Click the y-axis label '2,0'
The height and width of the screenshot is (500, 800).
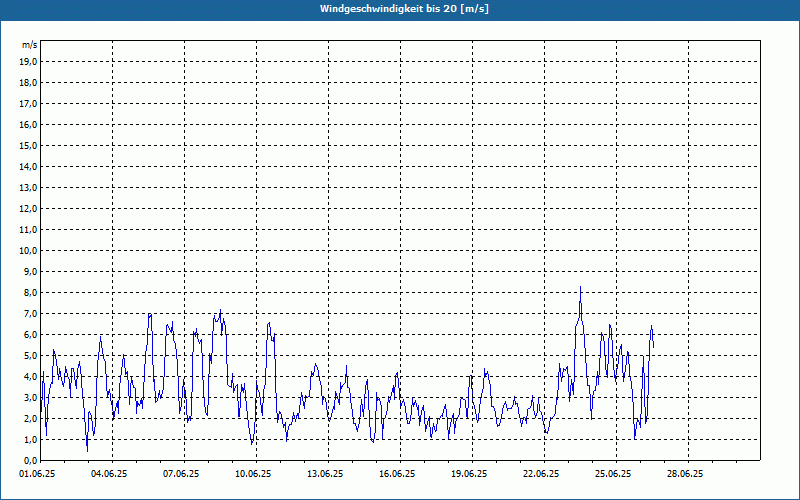coord(30,418)
